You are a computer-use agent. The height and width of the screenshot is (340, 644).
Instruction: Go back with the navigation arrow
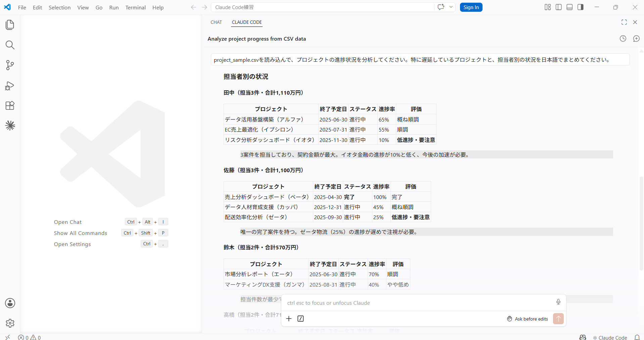click(193, 7)
